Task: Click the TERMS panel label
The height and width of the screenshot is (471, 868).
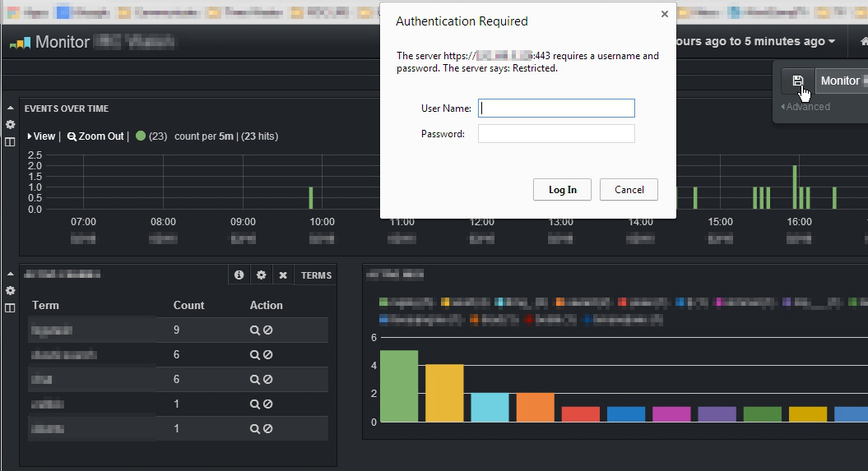Action: click(x=316, y=275)
